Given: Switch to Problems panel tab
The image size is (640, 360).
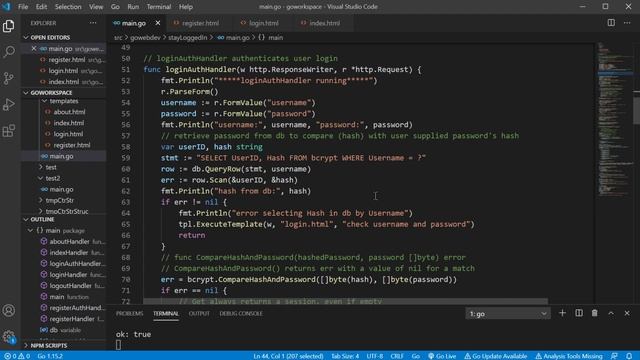Looking at the screenshot, I should (129, 313).
